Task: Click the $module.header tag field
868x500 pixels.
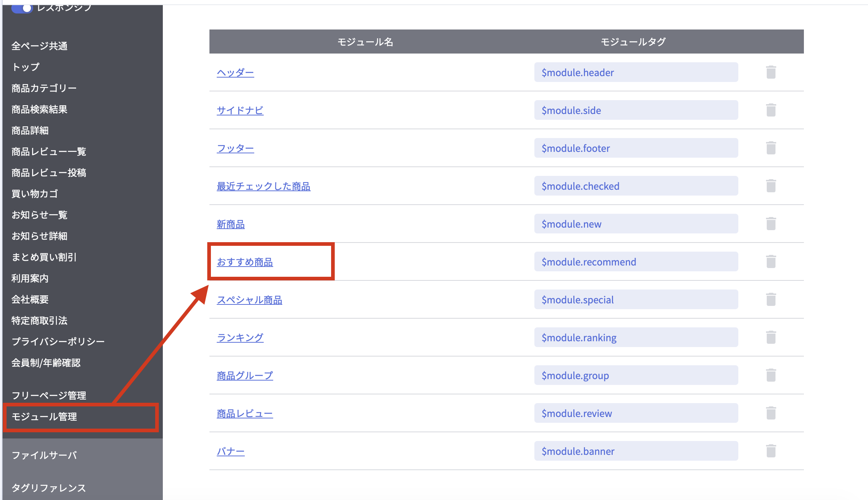Action: pyautogui.click(x=636, y=72)
